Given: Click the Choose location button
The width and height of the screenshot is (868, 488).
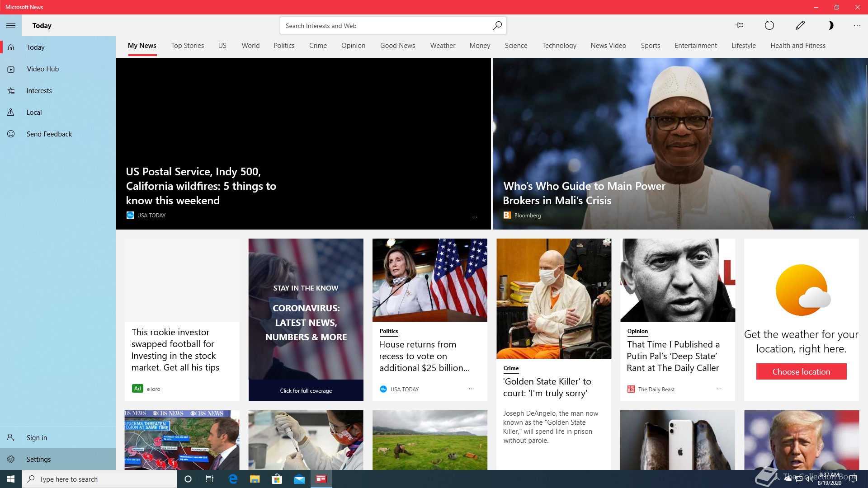Looking at the screenshot, I should (x=801, y=371).
